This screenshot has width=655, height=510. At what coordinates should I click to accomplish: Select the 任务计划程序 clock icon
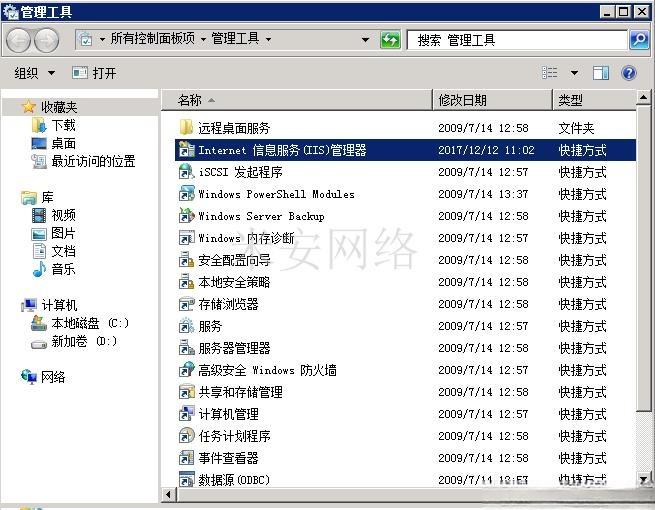[186, 436]
